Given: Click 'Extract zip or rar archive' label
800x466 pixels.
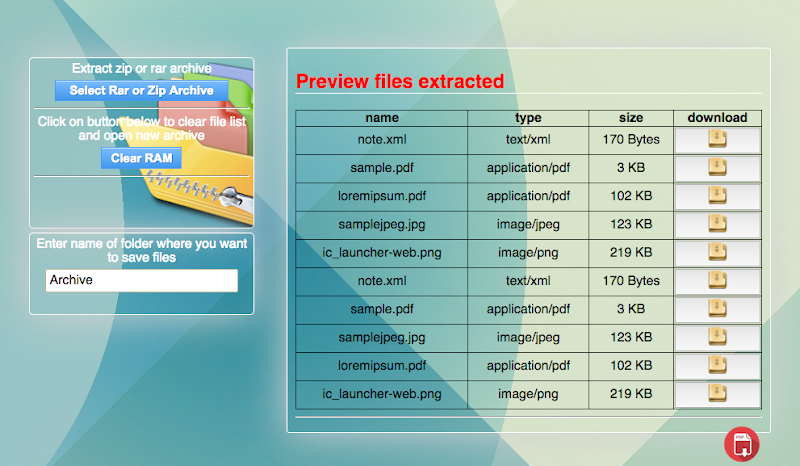Looking at the screenshot, I should click(141, 68).
